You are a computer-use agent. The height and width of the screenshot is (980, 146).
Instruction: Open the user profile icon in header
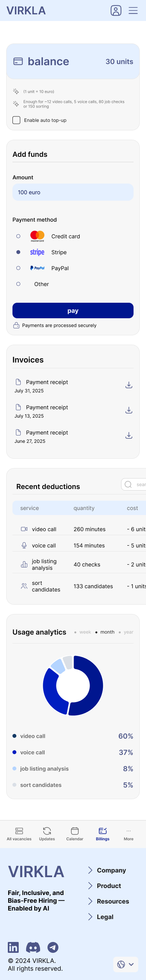coord(116,10)
